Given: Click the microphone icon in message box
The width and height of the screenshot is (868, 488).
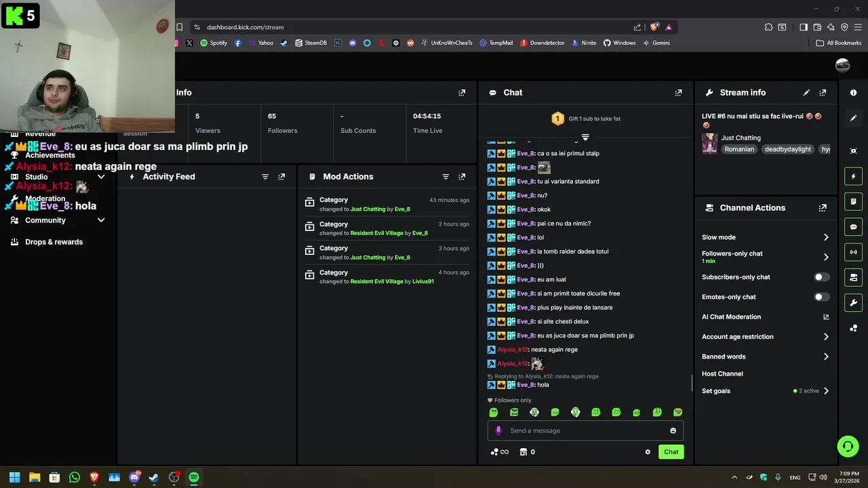Looking at the screenshot, I should pyautogui.click(x=498, y=430).
